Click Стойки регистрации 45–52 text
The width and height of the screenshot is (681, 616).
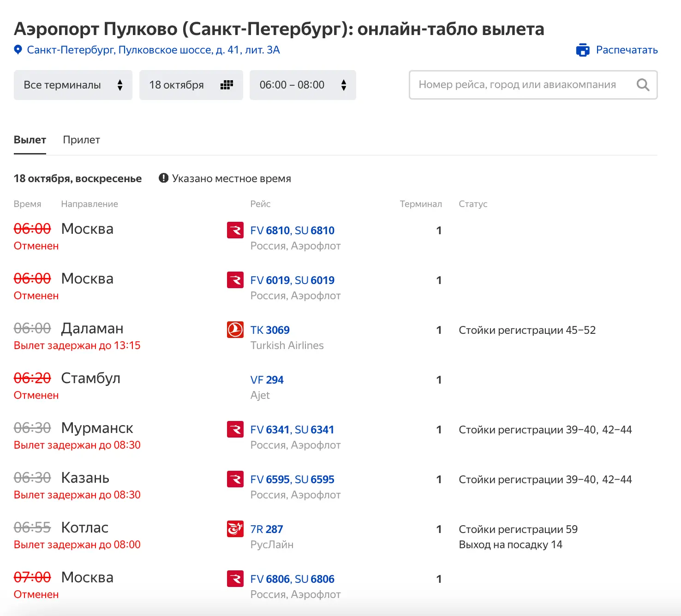coord(527,330)
